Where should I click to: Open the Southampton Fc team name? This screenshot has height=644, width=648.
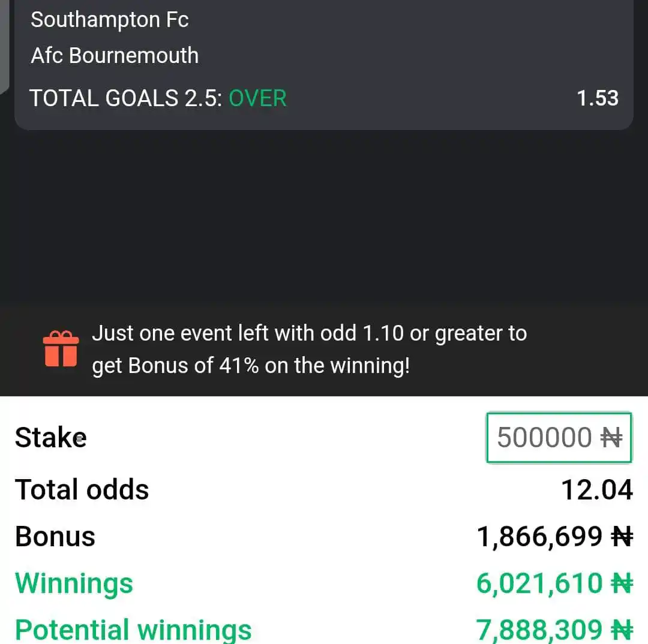110,19
